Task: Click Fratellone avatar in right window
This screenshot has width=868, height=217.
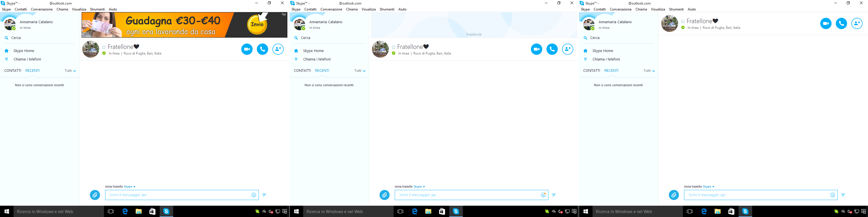Action: [x=670, y=23]
